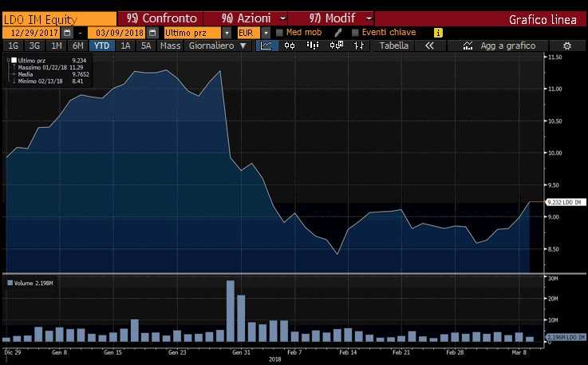Select the candle with volume chart icon
Viewport: 588px width, 365px height.
(337, 46)
